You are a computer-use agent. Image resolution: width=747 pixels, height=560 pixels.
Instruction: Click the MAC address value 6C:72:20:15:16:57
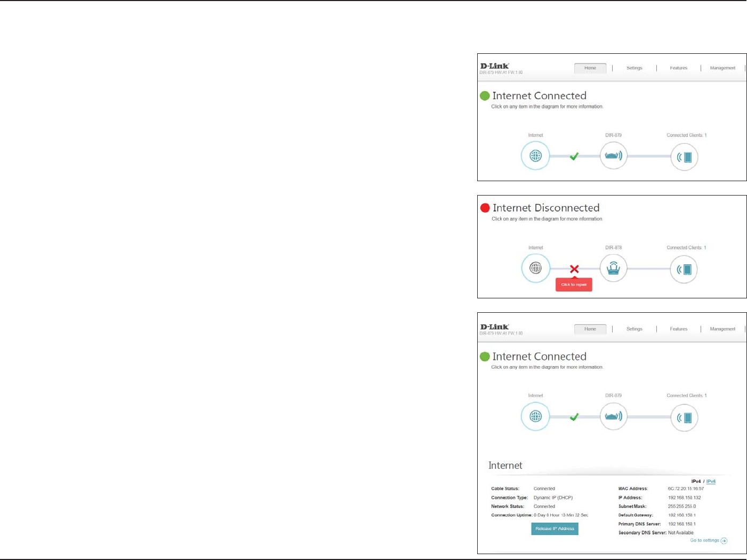(686, 489)
